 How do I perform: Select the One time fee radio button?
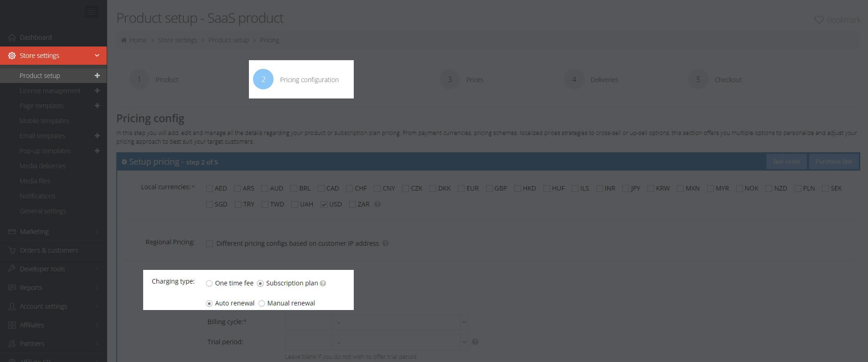coord(209,284)
